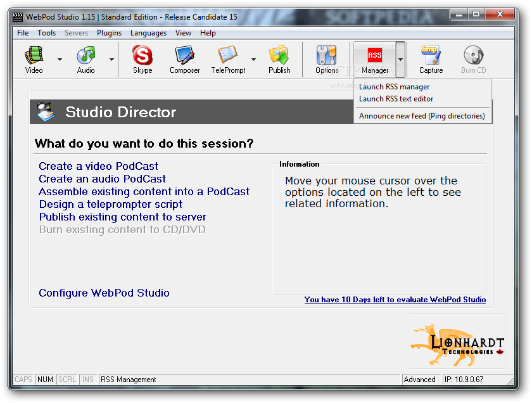Screen dimensions: 532x403
Task: Open the Help menu
Action: click(x=208, y=33)
